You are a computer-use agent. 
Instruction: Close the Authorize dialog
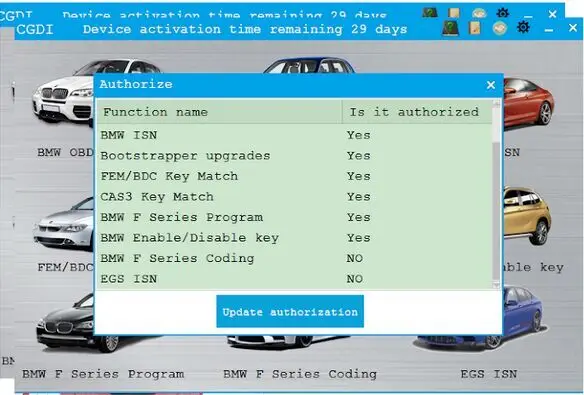pyautogui.click(x=491, y=85)
